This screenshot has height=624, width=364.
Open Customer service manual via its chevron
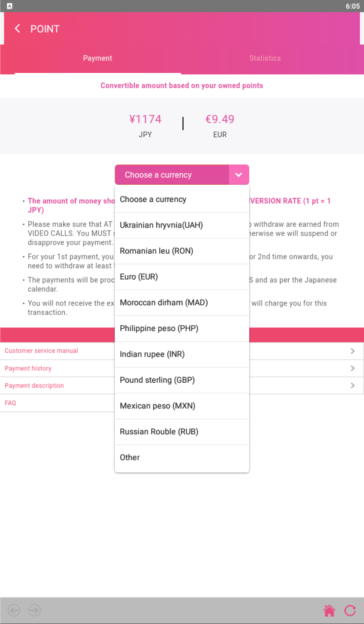pos(352,351)
